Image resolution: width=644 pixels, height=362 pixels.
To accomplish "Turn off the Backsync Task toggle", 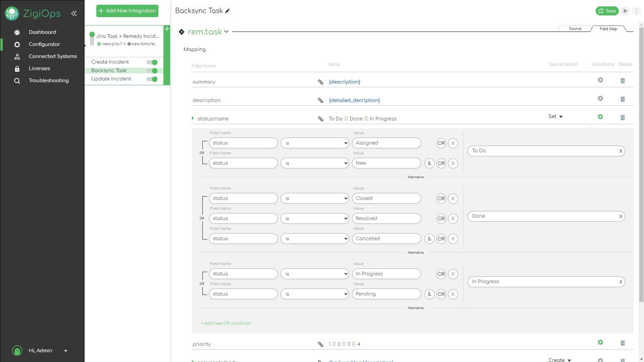I will click(152, 70).
